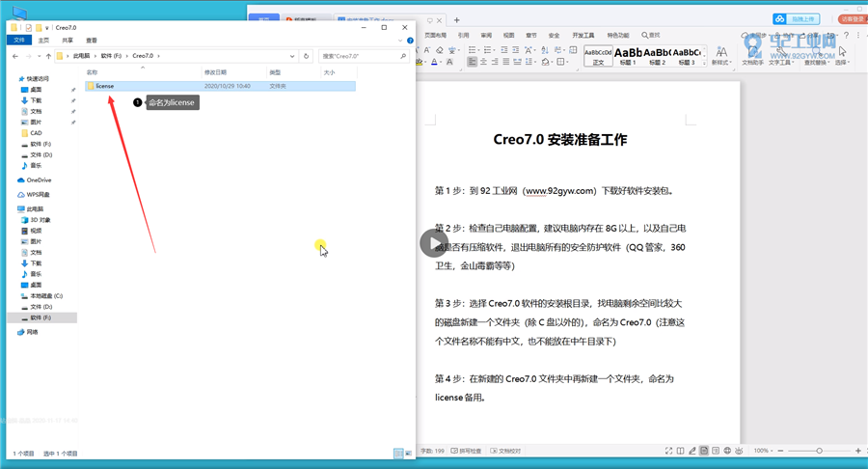Click the Explorer forward navigation arrow

point(28,56)
